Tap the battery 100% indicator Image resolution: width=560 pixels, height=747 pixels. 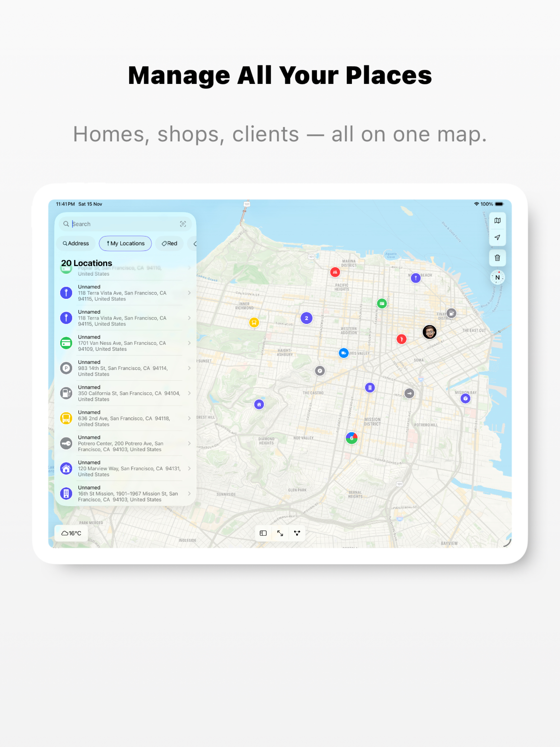pyautogui.click(x=492, y=204)
